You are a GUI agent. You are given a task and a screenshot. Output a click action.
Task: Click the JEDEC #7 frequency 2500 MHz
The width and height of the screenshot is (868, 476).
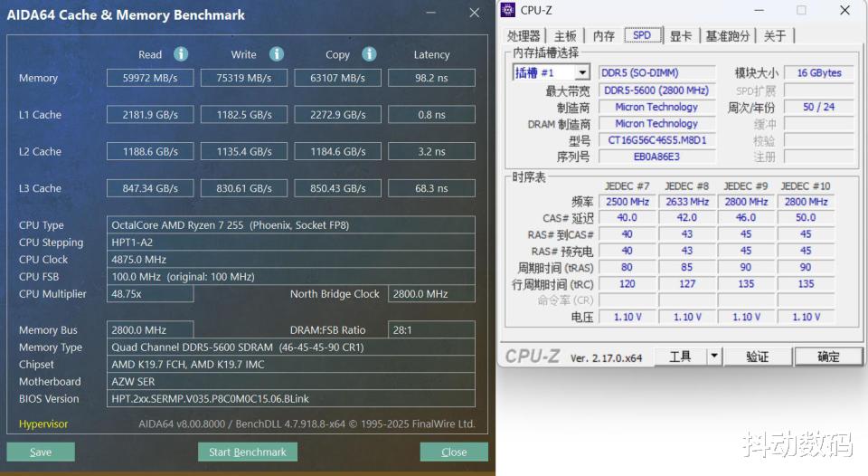pyautogui.click(x=627, y=202)
